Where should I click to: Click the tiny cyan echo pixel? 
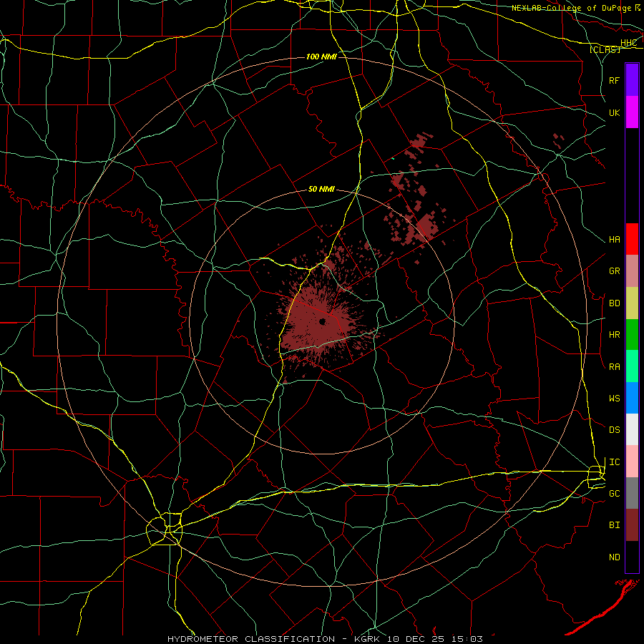pos(393,158)
